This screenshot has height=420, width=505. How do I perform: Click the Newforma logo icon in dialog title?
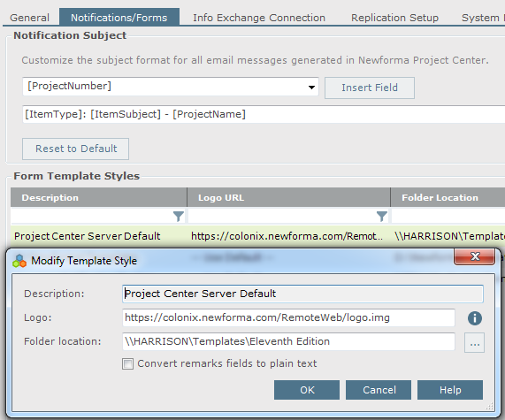(x=19, y=261)
